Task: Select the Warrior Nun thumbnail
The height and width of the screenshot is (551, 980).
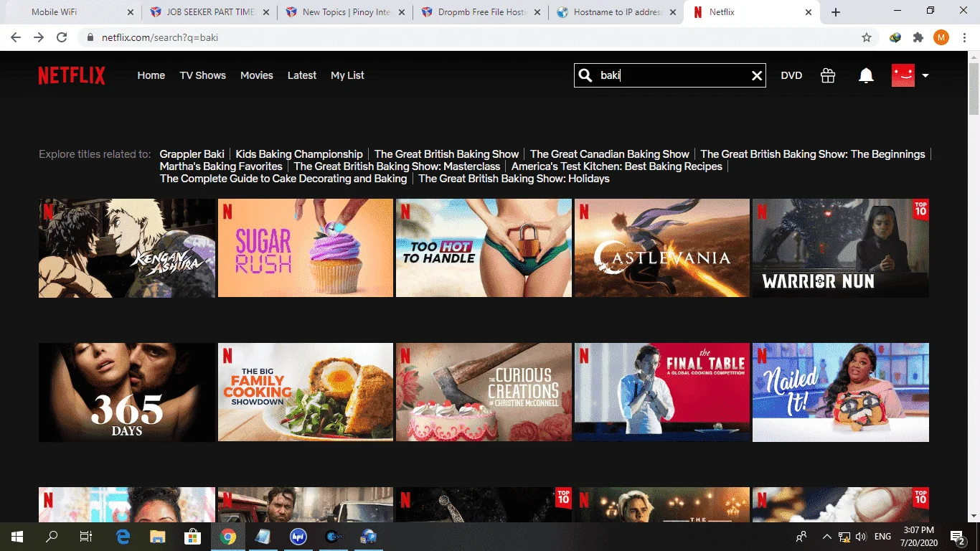Action: 841,248
